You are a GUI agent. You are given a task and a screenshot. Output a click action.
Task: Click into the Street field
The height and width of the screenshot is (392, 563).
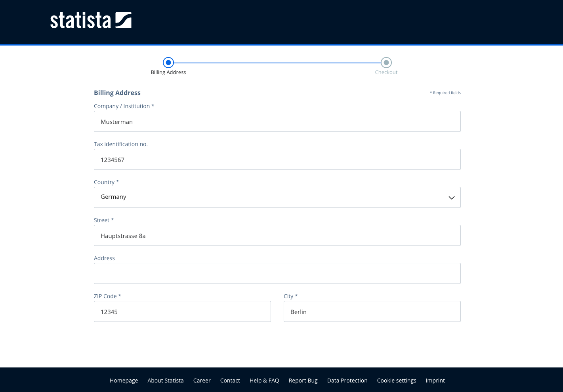277,236
